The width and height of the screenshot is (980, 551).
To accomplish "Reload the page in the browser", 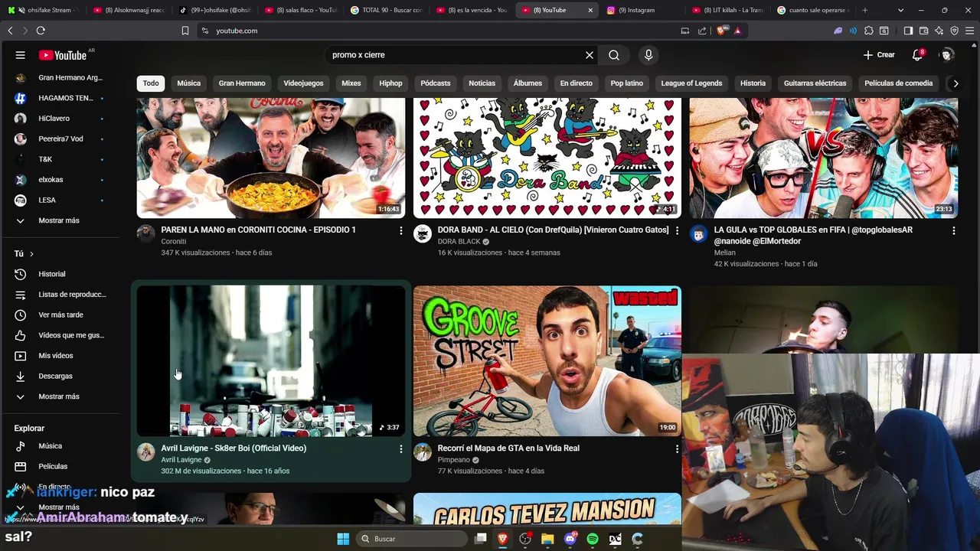I will click(41, 31).
